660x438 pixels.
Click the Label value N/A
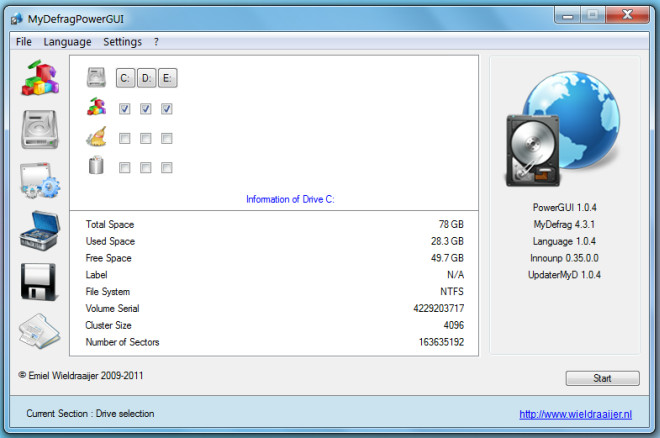point(455,275)
